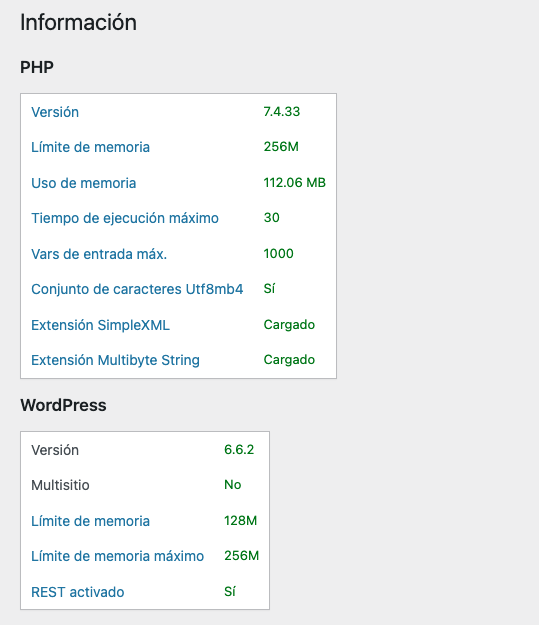
Task: Click the 128M WordPress memory limit value
Action: tap(240, 521)
